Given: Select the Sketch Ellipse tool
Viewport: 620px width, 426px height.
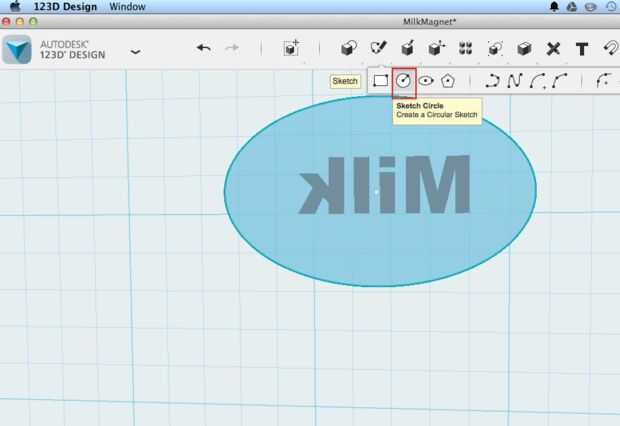Looking at the screenshot, I should coord(426,81).
